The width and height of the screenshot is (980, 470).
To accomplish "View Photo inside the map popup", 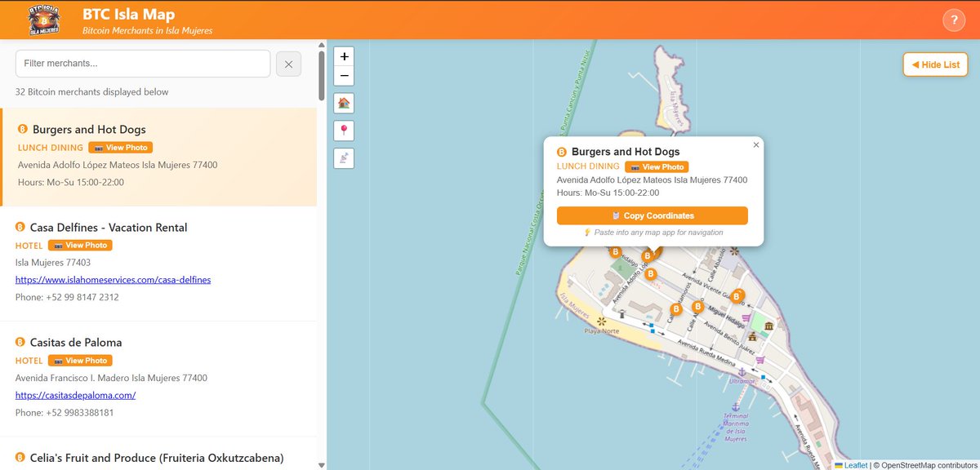I will [657, 166].
